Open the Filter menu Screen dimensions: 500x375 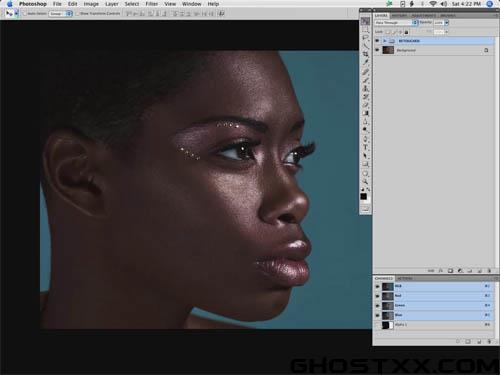point(152,4)
